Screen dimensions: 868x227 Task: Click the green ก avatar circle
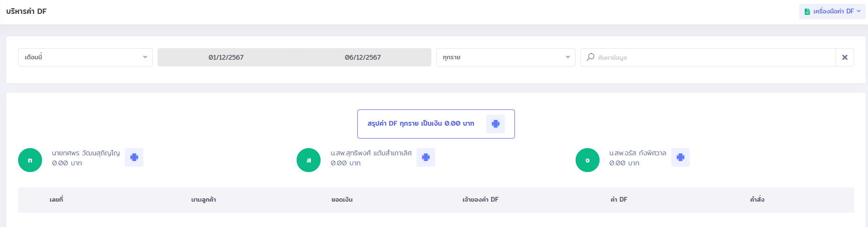[x=30, y=160]
